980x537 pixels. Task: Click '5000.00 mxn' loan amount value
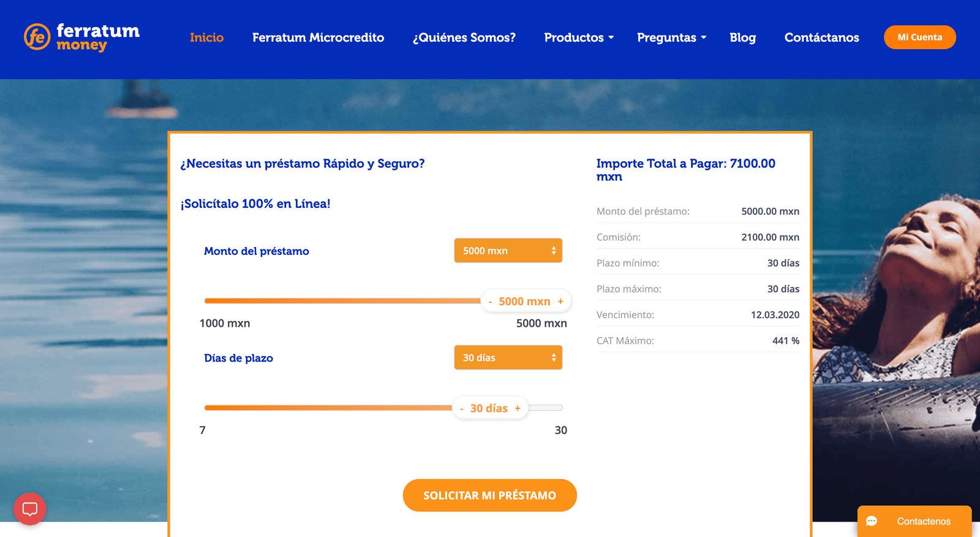[x=770, y=211]
